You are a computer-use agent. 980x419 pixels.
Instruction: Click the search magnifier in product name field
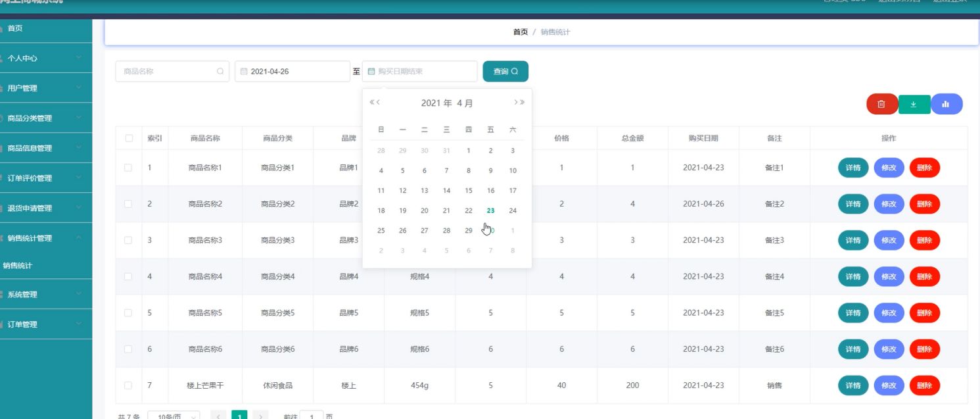point(220,72)
